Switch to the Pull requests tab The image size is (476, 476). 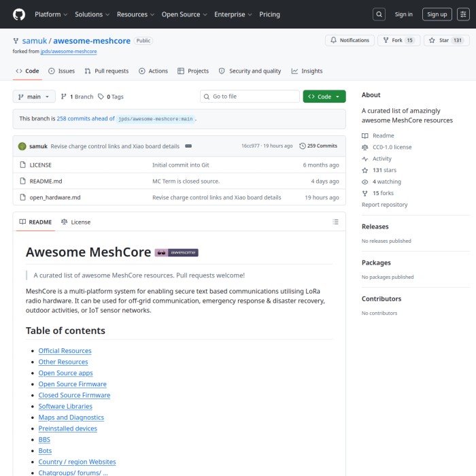tap(107, 71)
